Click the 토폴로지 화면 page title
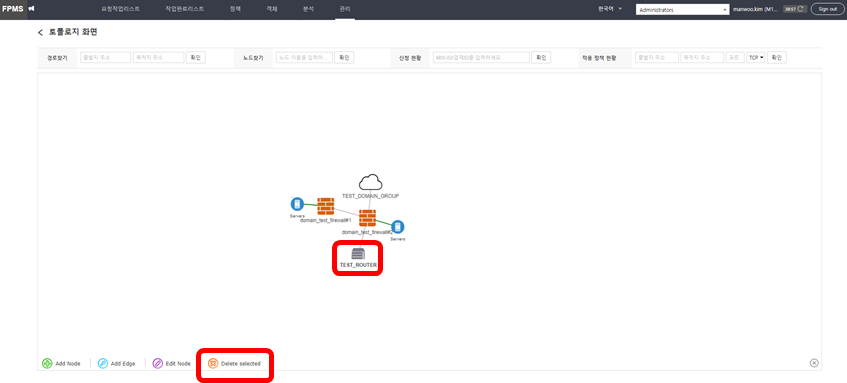 73,32
